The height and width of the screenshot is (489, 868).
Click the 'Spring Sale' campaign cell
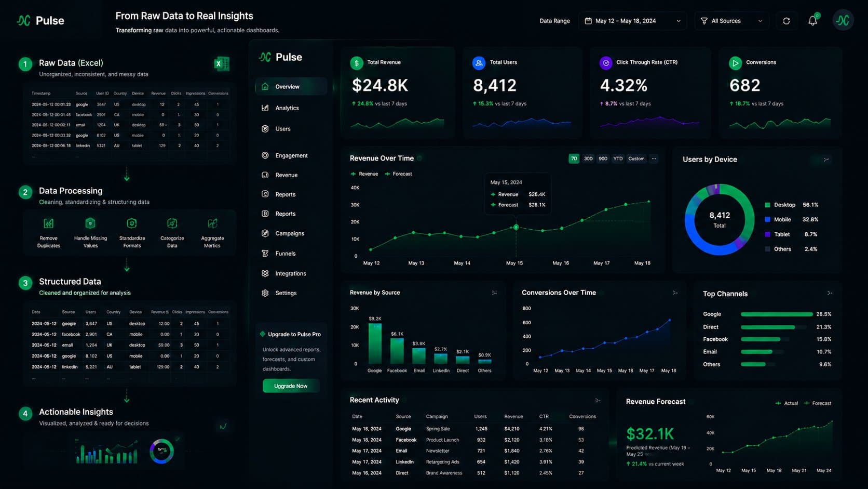[x=438, y=429]
